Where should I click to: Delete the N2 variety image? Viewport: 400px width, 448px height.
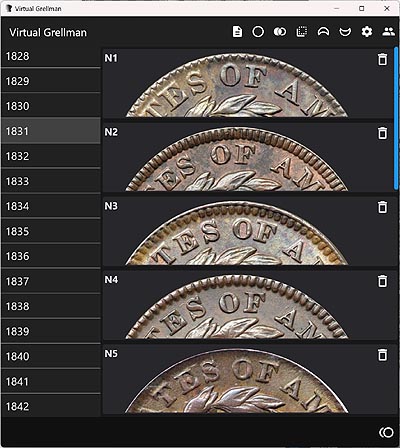click(382, 133)
